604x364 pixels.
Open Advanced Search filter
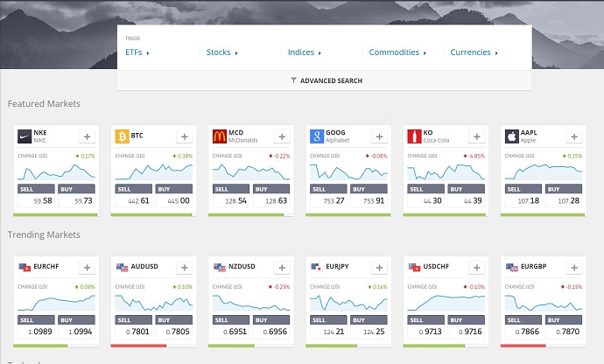327,80
